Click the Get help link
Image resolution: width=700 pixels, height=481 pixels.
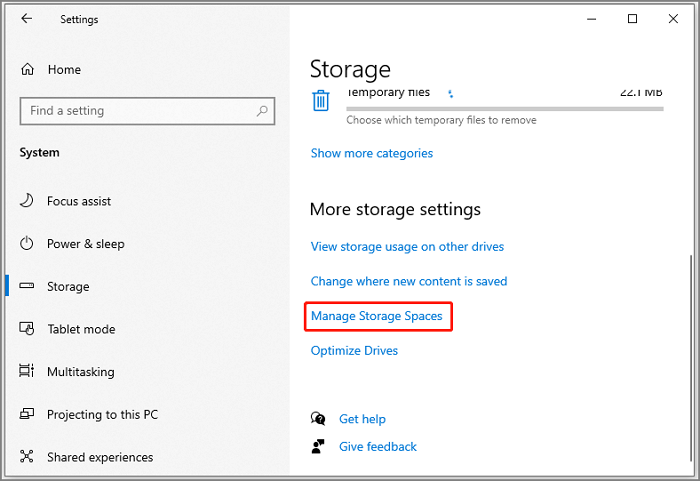coord(362,419)
